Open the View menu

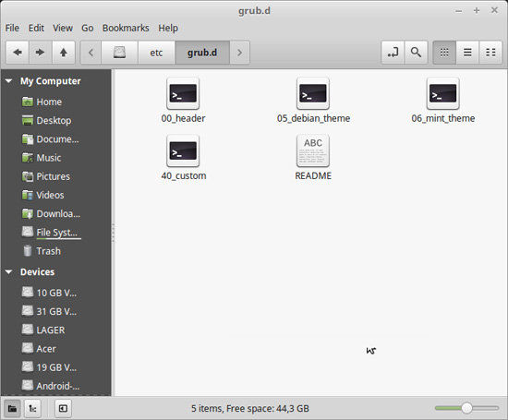pyautogui.click(x=63, y=29)
